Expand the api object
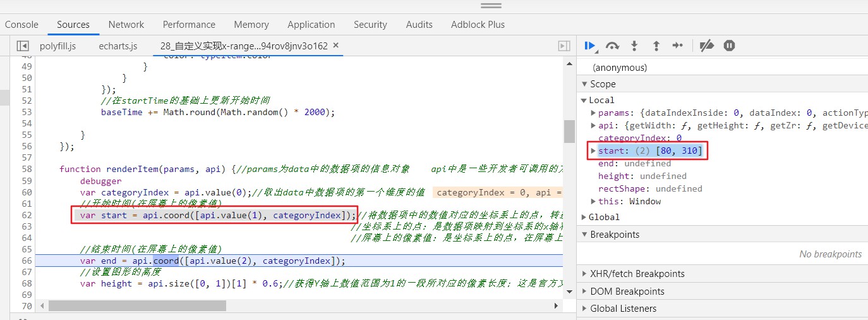 (x=593, y=125)
